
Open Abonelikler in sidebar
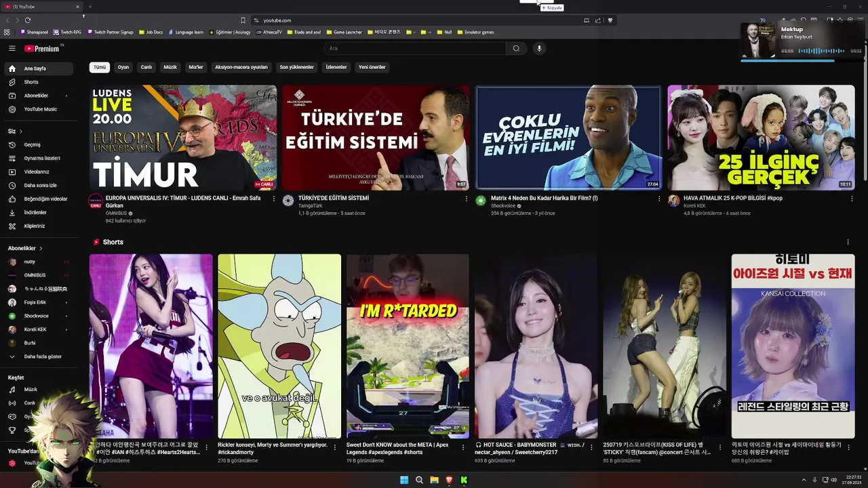(x=38, y=96)
